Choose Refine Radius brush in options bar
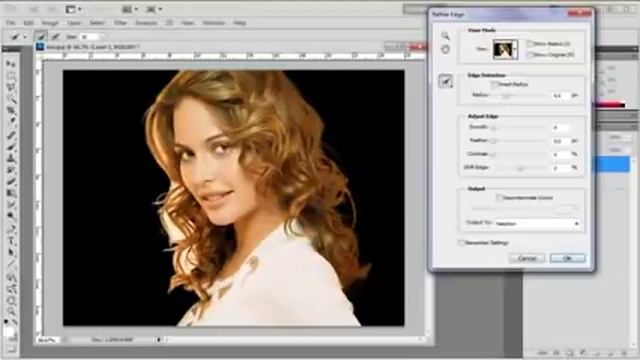Image resolution: width=640 pixels, height=360 pixels. coord(40,37)
